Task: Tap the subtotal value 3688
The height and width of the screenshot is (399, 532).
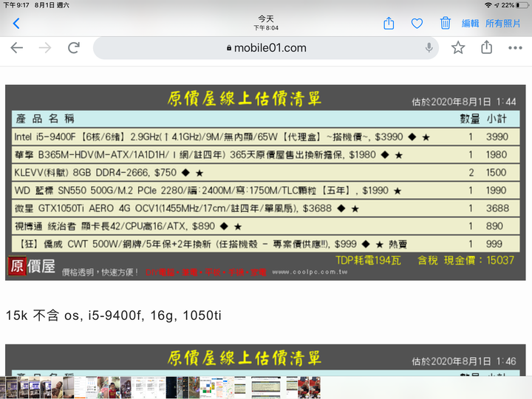Action: pos(497,208)
